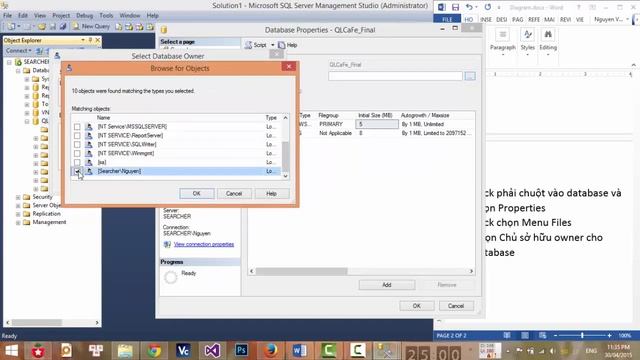Close the Browse for Objects dialog
Screen dimensions: 640x360
(289, 67)
